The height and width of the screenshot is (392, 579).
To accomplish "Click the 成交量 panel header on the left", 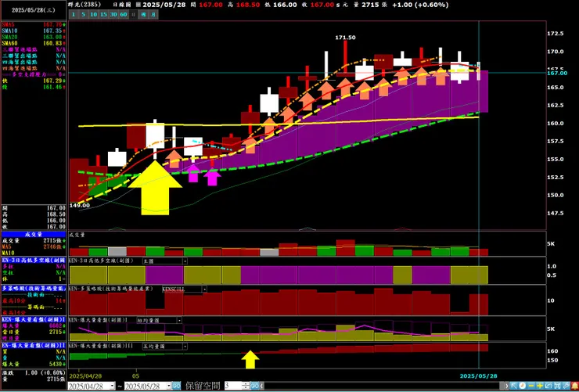I will 34,234.
